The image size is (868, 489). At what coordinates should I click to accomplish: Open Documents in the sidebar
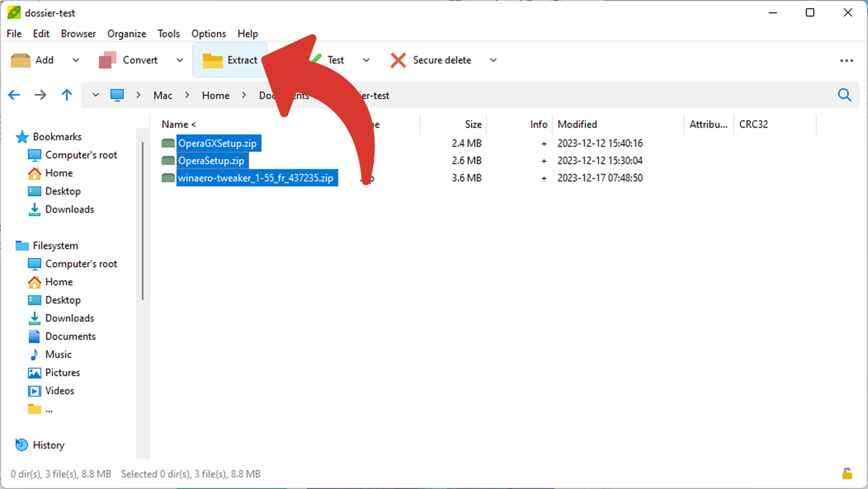click(x=61, y=336)
